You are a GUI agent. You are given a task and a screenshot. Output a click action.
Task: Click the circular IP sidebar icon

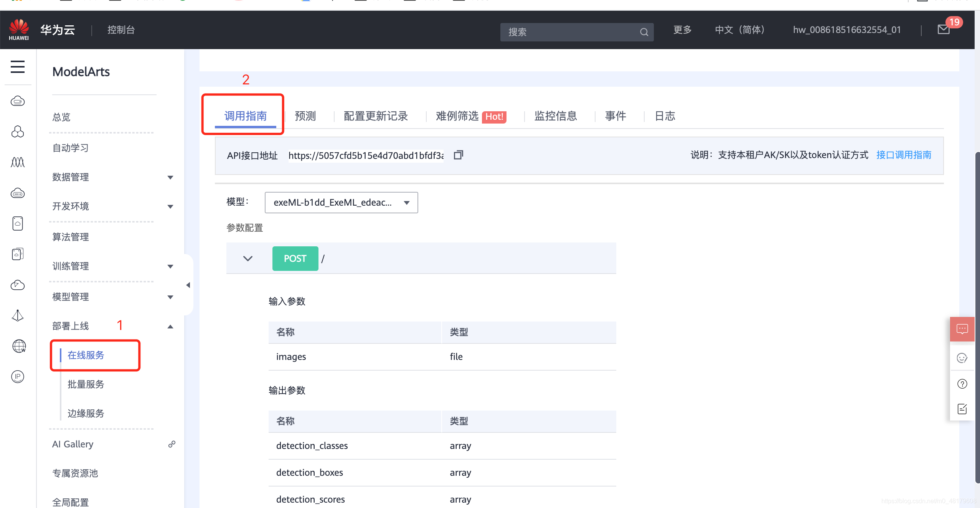click(x=18, y=377)
